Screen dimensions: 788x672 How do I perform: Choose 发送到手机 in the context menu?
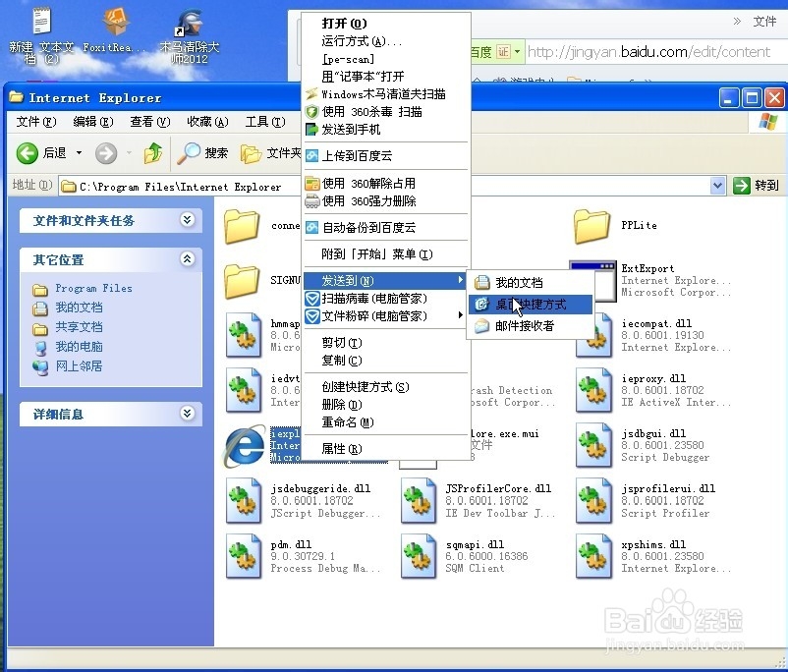coord(386,130)
